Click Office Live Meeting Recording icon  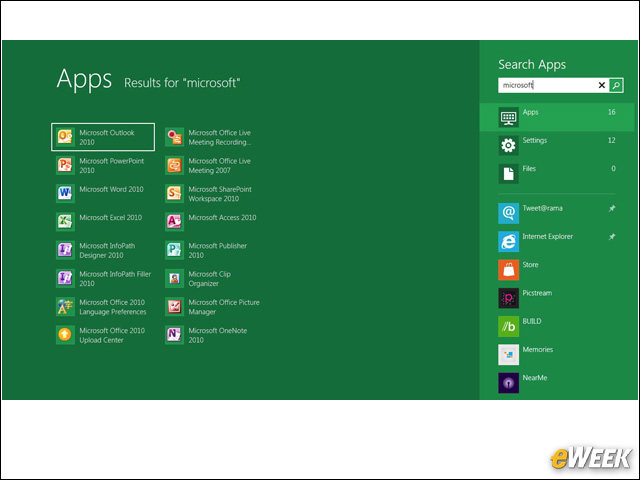click(x=174, y=137)
